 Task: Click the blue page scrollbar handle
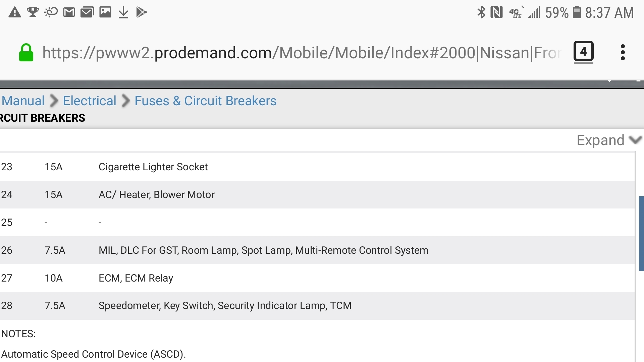pyautogui.click(x=641, y=234)
